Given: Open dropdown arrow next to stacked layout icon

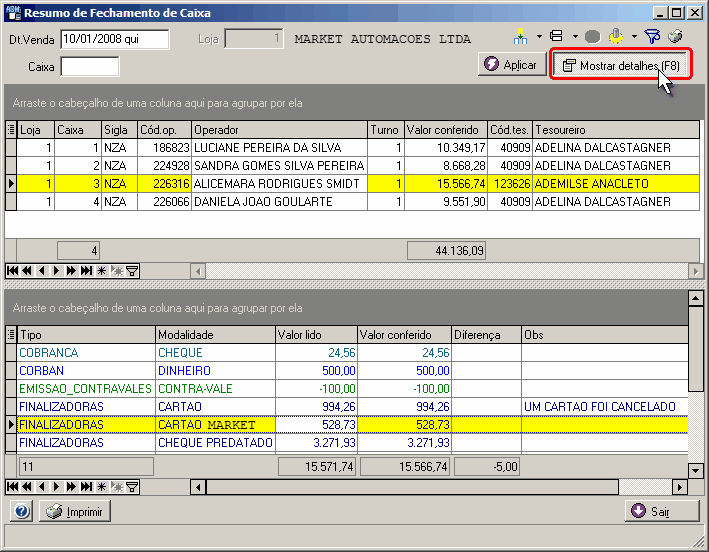Looking at the screenshot, I should [x=575, y=36].
